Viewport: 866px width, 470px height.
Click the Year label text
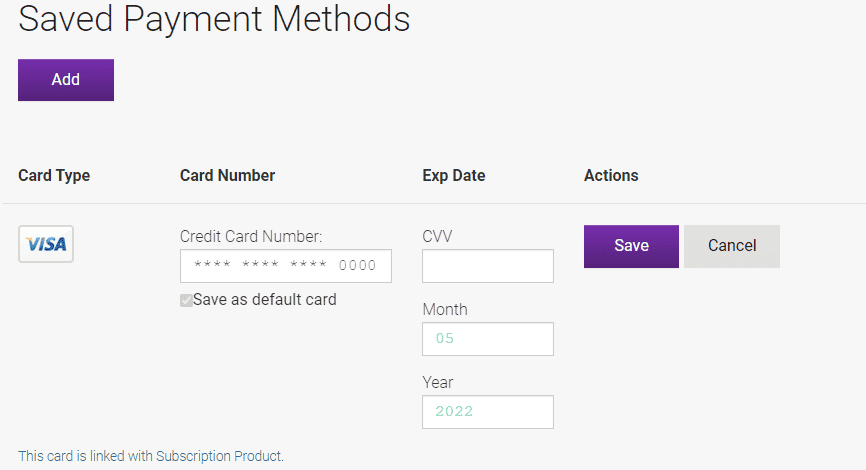[x=438, y=382]
